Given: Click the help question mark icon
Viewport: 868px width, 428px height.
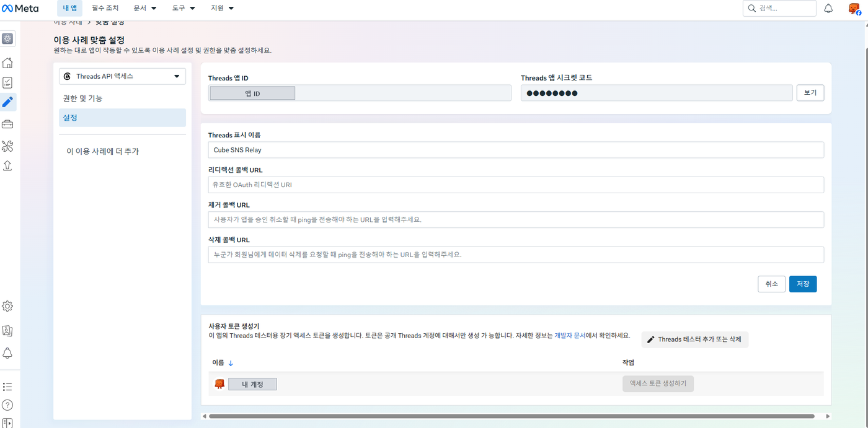Looking at the screenshot, I should point(7,405).
